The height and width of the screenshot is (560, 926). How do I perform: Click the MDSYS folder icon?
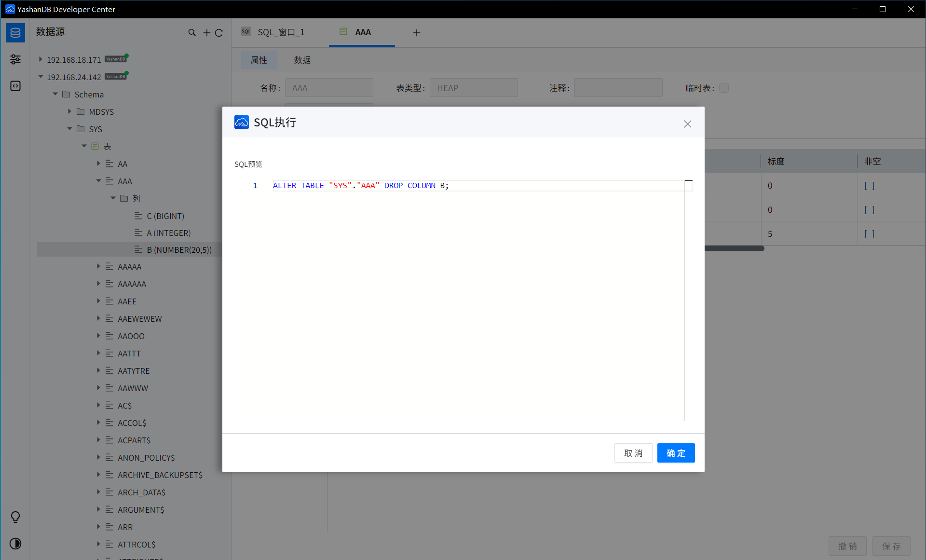coord(81,111)
